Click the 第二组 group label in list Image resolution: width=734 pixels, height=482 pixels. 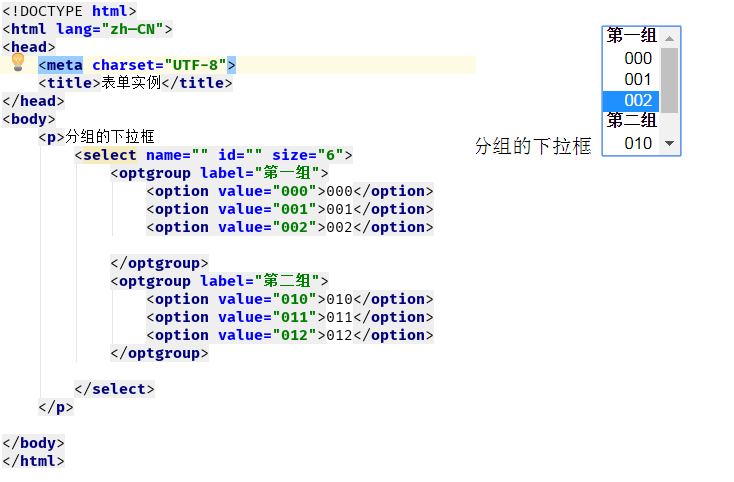click(631, 121)
